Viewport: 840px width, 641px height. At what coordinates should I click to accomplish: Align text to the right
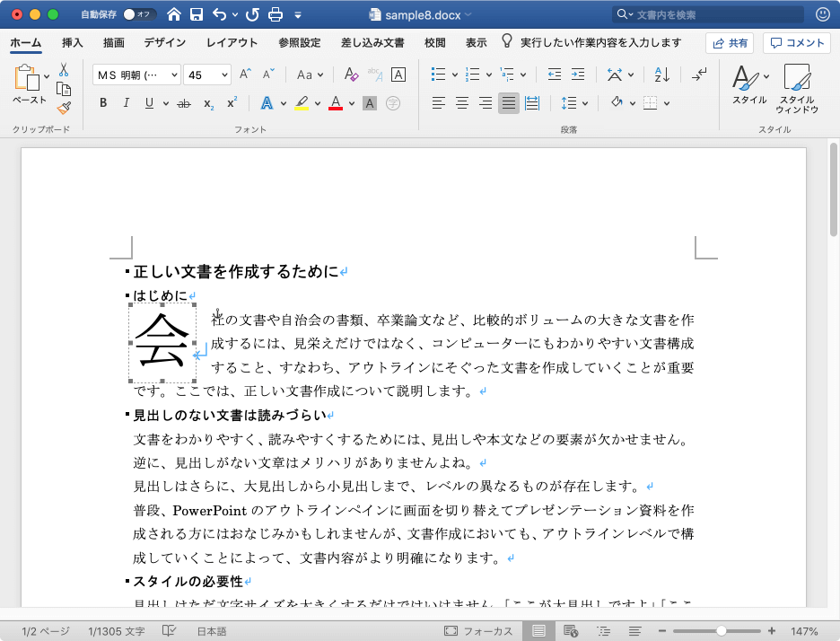[x=486, y=103]
